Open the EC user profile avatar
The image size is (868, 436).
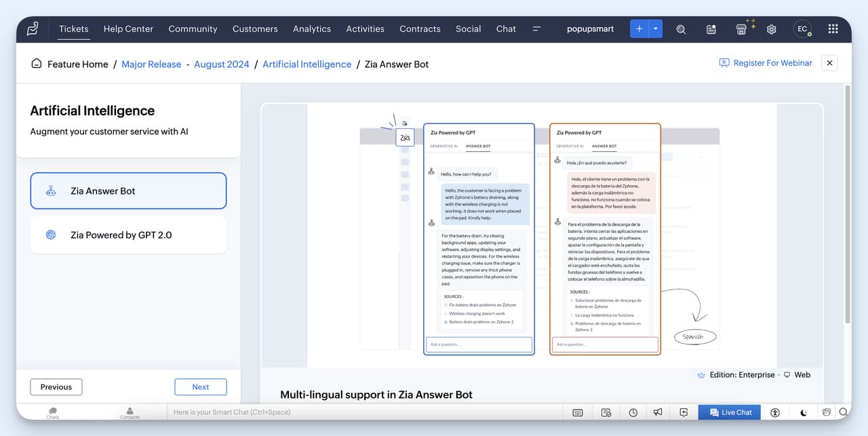(x=802, y=29)
